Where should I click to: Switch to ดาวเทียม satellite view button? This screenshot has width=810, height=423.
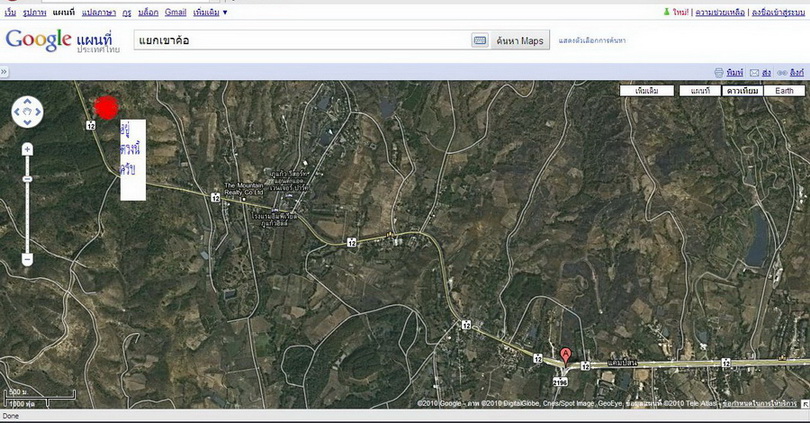[x=742, y=91]
